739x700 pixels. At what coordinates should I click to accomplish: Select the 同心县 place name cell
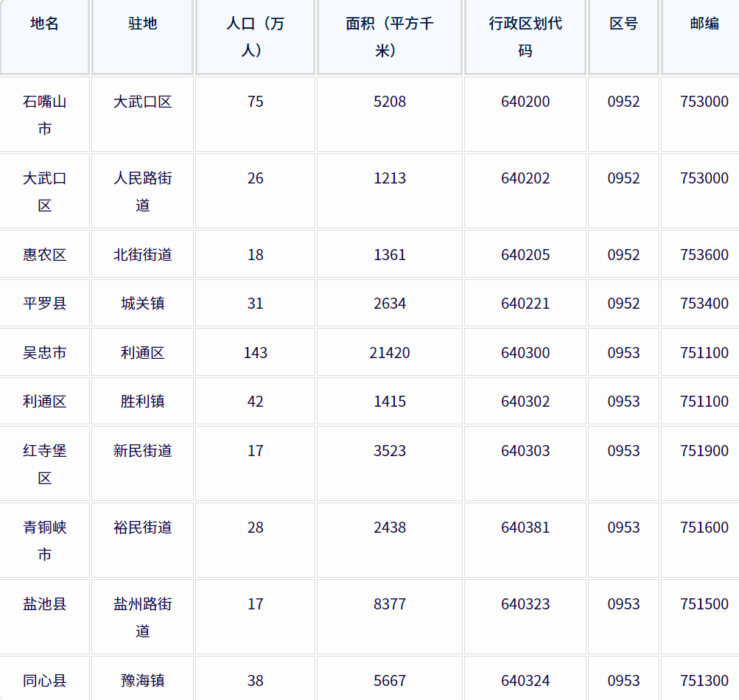(44, 679)
